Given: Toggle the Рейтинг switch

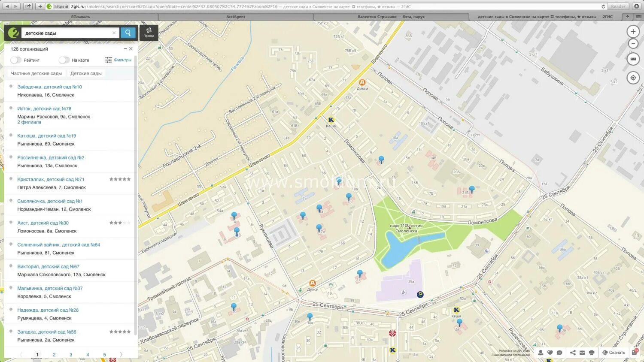Looking at the screenshot, I should coord(15,60).
